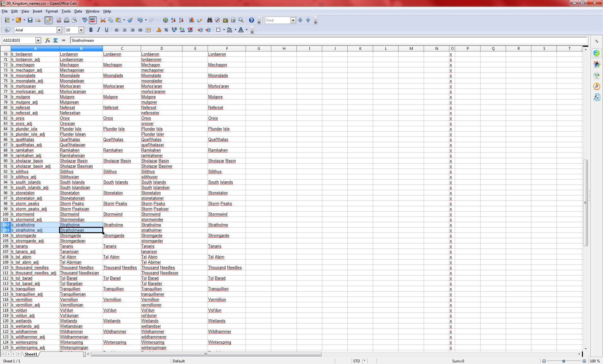The image size is (603, 364).
Task: Open Page Preview
Action: (x=74, y=20)
